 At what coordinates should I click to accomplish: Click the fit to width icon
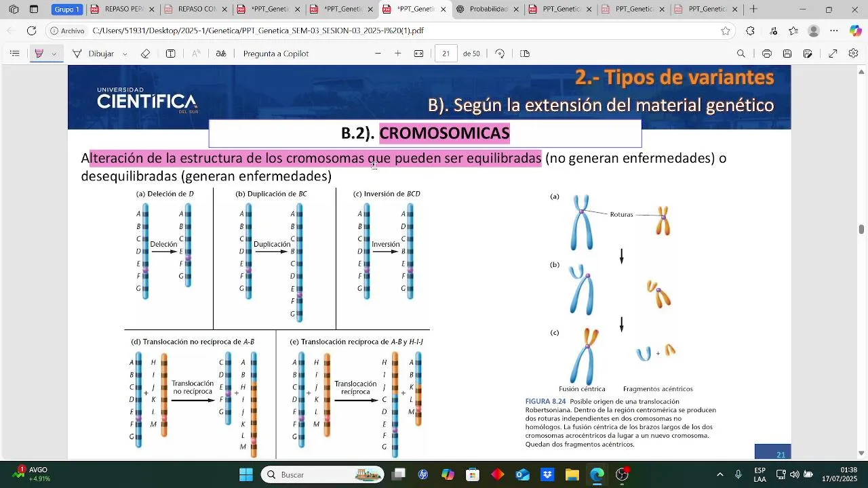tap(419, 54)
